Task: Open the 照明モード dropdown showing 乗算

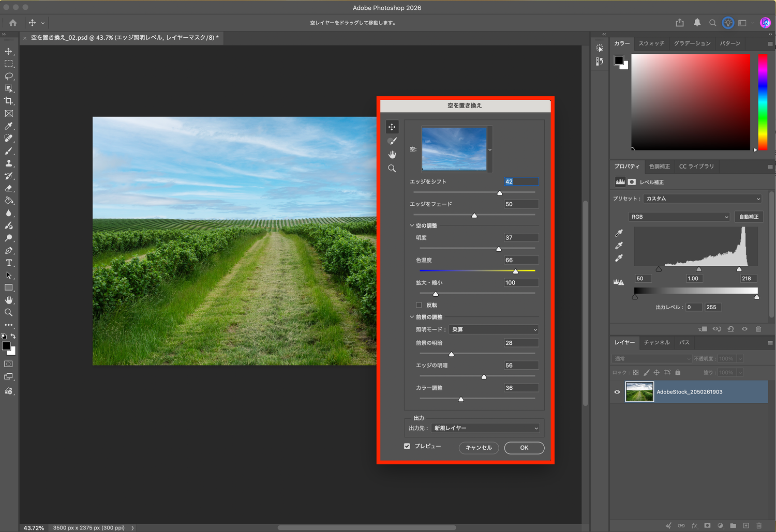Action: (x=494, y=329)
